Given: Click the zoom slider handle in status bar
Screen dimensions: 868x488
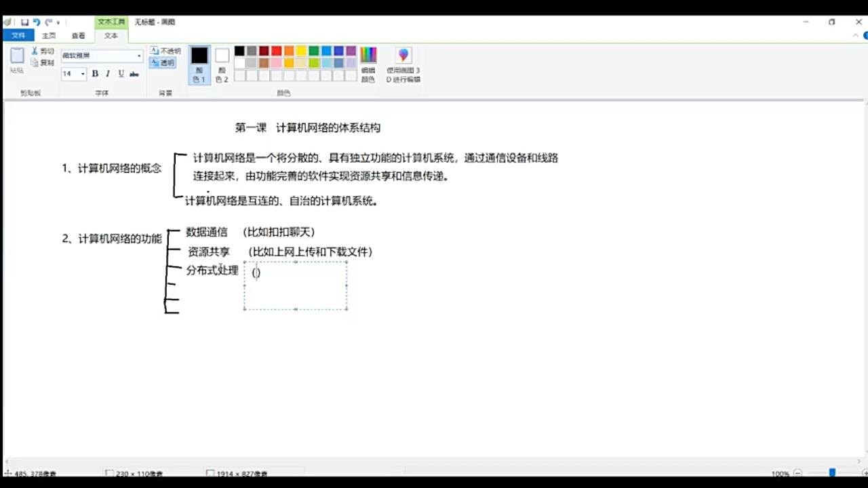Looking at the screenshot, I should 832,473.
